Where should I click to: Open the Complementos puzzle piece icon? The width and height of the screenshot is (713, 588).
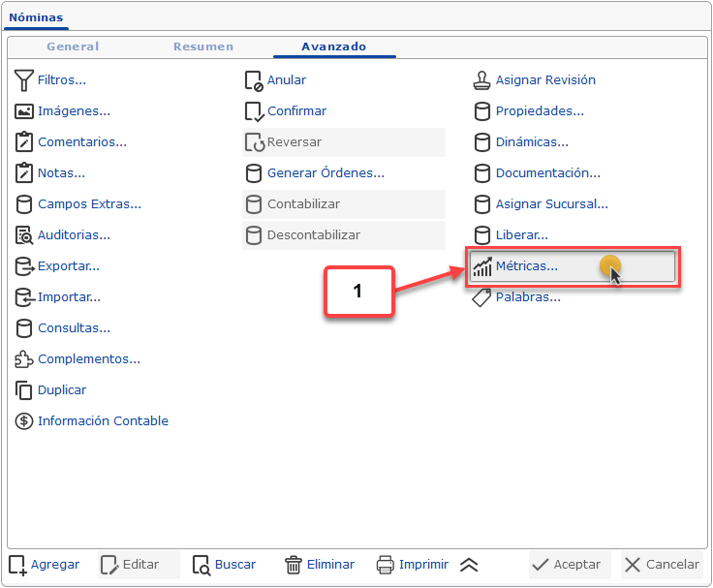point(23,359)
